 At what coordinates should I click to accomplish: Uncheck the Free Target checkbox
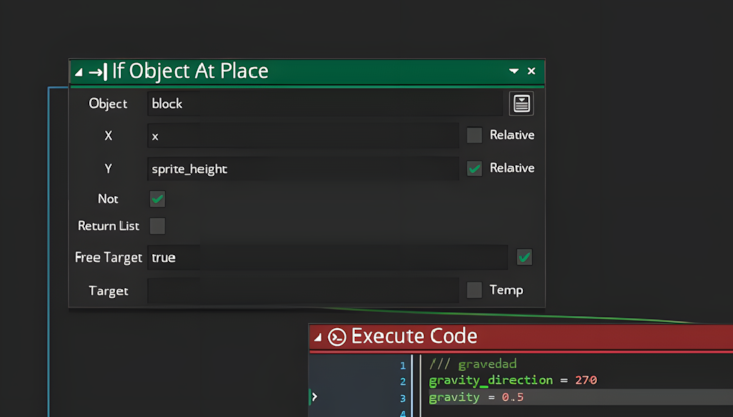click(525, 257)
